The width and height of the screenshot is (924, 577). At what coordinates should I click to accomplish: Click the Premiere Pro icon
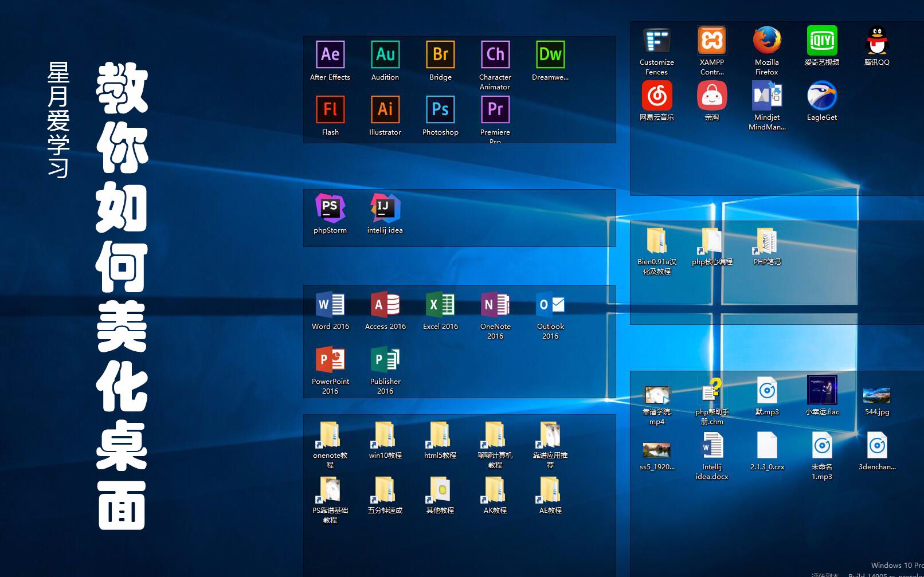click(x=495, y=109)
